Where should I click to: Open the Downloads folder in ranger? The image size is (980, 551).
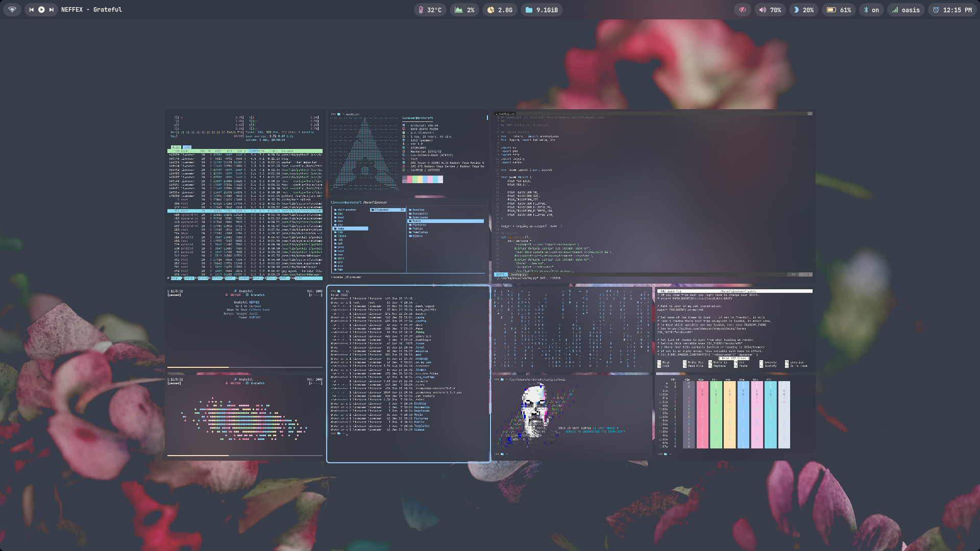(x=420, y=217)
